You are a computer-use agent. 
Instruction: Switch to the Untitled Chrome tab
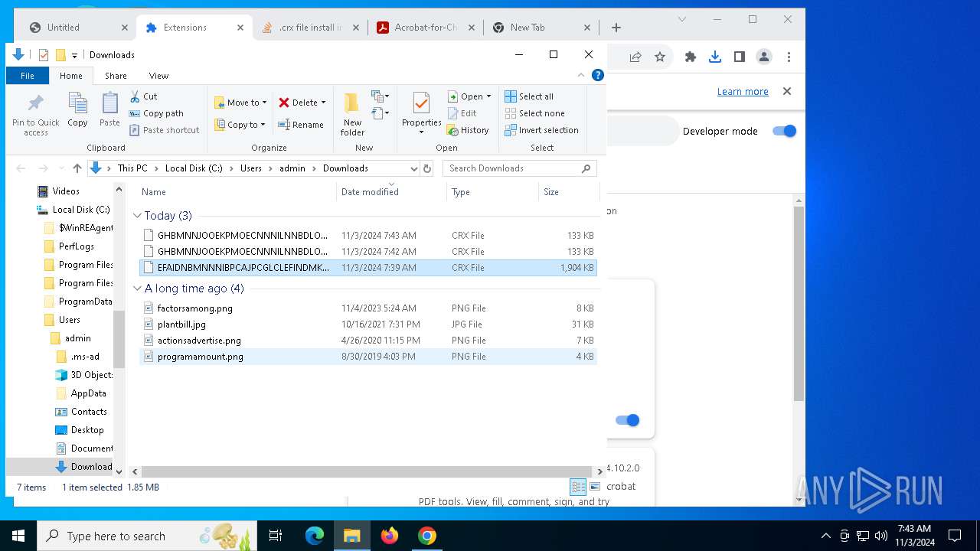tap(77, 28)
